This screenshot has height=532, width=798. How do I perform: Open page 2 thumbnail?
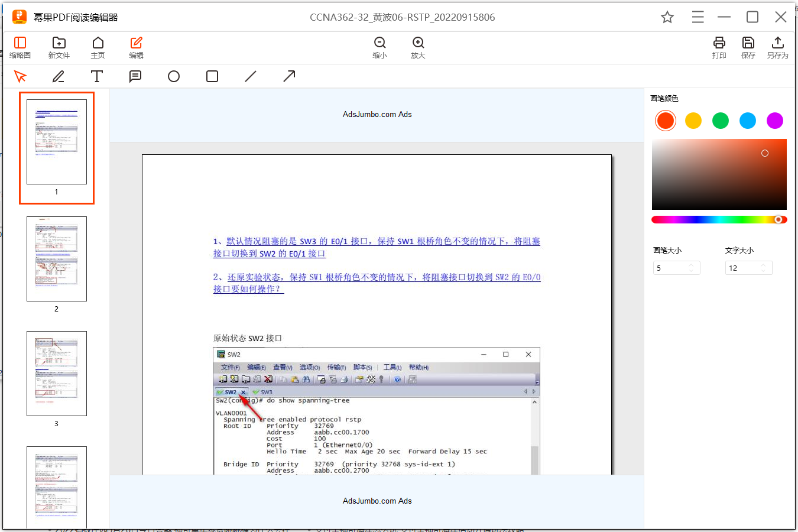(x=57, y=259)
